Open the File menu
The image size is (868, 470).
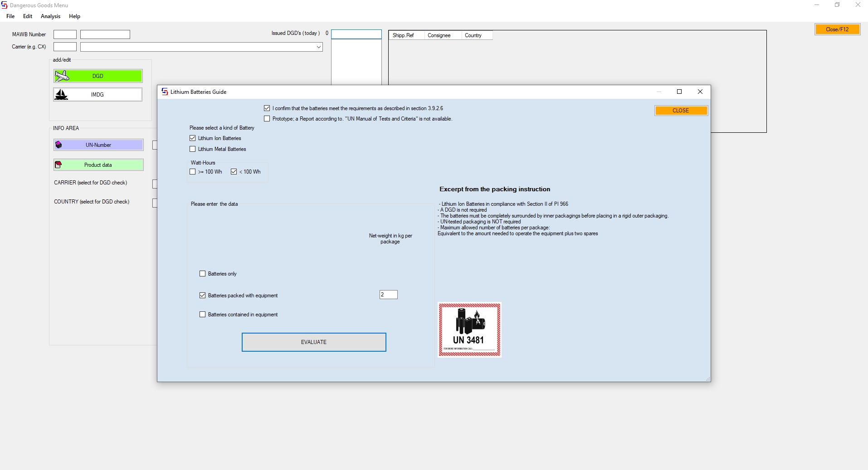click(x=10, y=16)
